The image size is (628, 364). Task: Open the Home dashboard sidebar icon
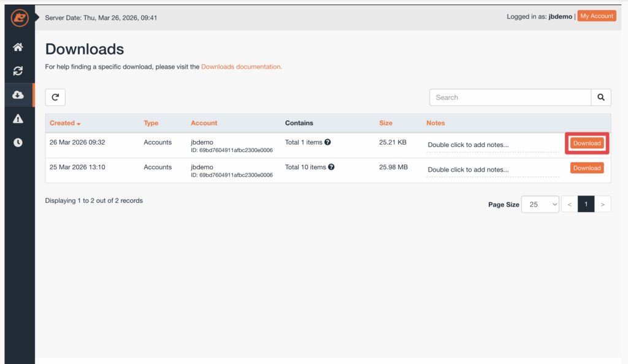point(18,47)
